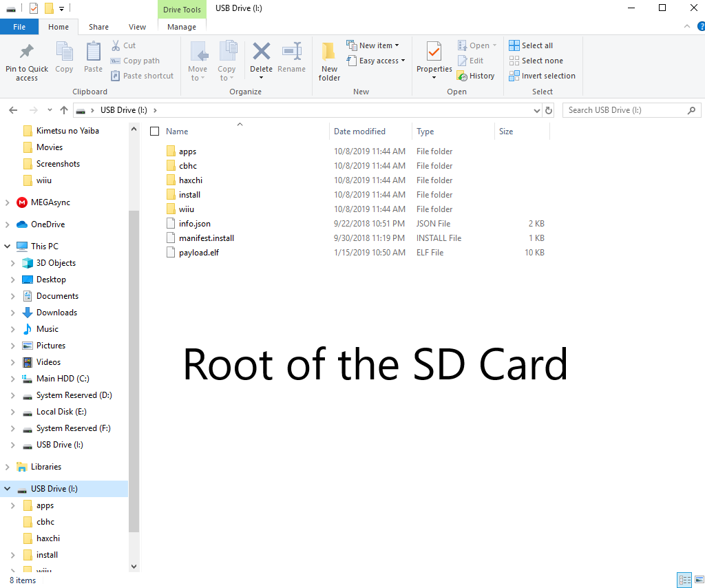The height and width of the screenshot is (588, 705).
Task: Switch to the Manage ribbon tab
Action: tap(182, 27)
